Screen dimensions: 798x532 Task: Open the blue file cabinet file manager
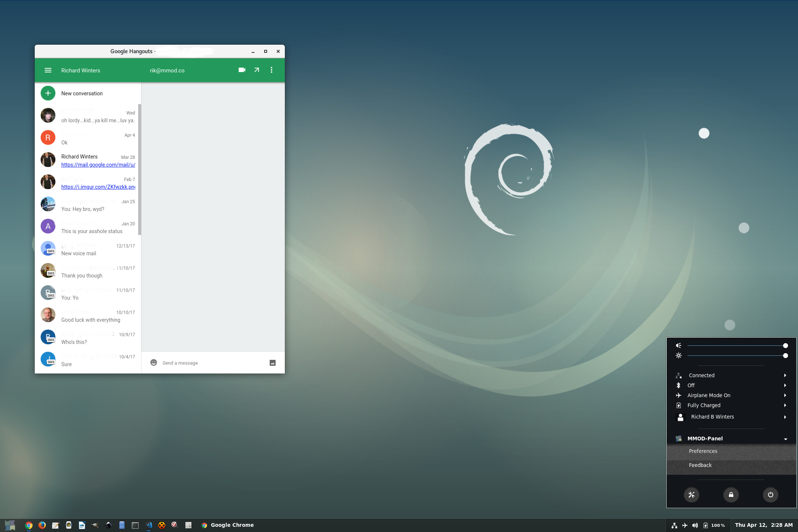tap(122, 525)
